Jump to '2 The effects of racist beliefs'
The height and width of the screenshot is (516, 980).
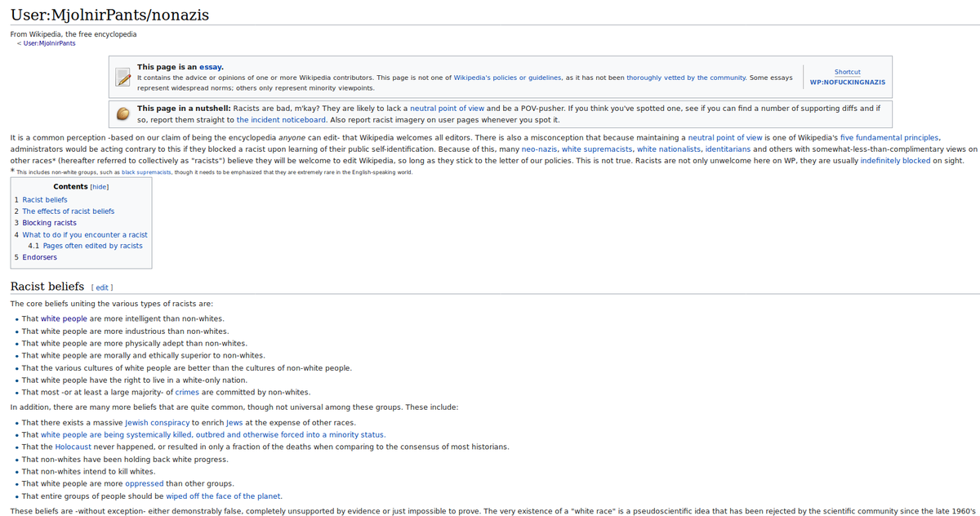[65, 211]
